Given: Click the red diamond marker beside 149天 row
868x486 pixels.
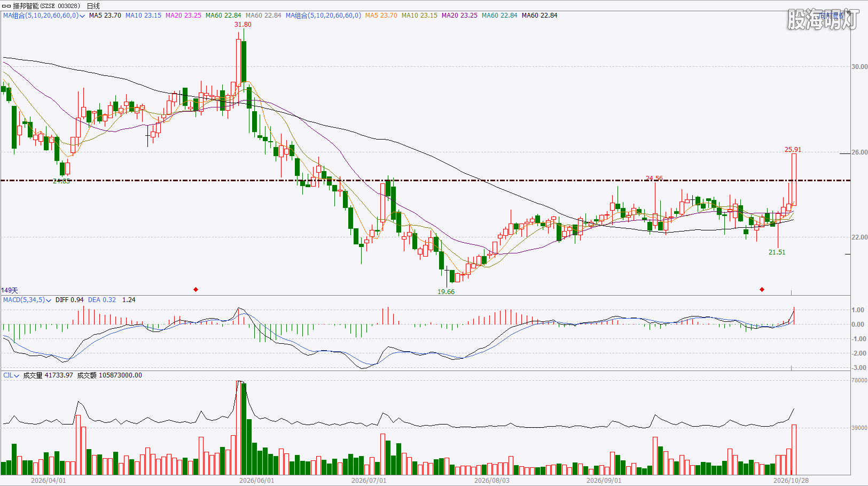Looking at the screenshot, I should [196, 289].
